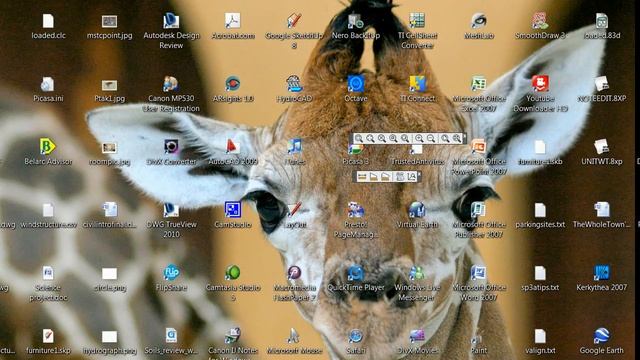Click Zoom Out magnifier with minus sign
This screenshot has height=360, width=640.
[x=431, y=138]
